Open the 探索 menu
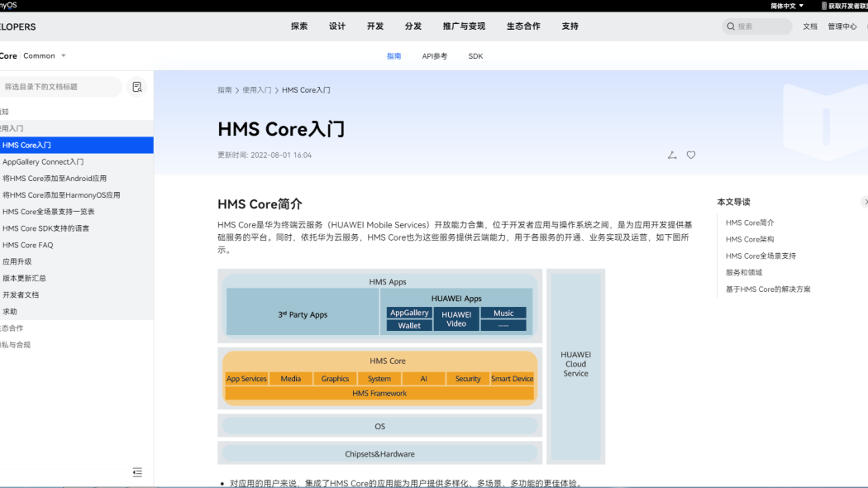 (x=299, y=26)
